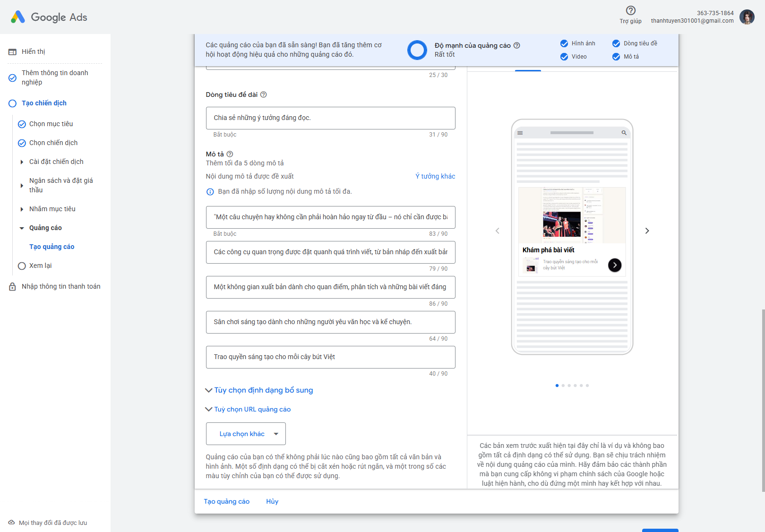The width and height of the screenshot is (765, 532).
Task: Expand Tuỳ chọn URL quảng cáo
Action: point(248,409)
